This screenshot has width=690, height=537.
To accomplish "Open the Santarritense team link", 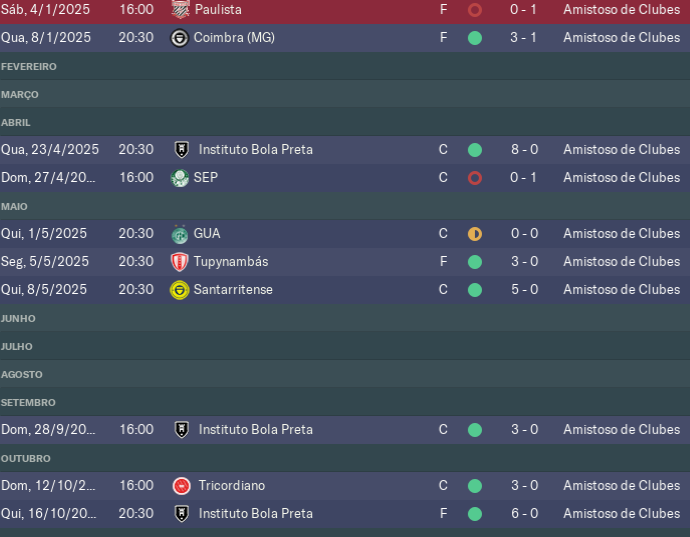I will (x=233, y=290).
